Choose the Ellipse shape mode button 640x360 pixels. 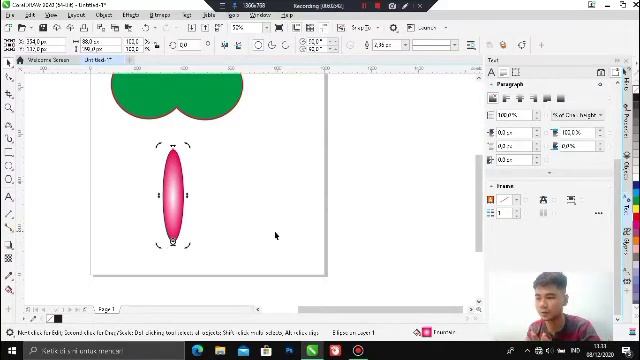click(x=258, y=45)
